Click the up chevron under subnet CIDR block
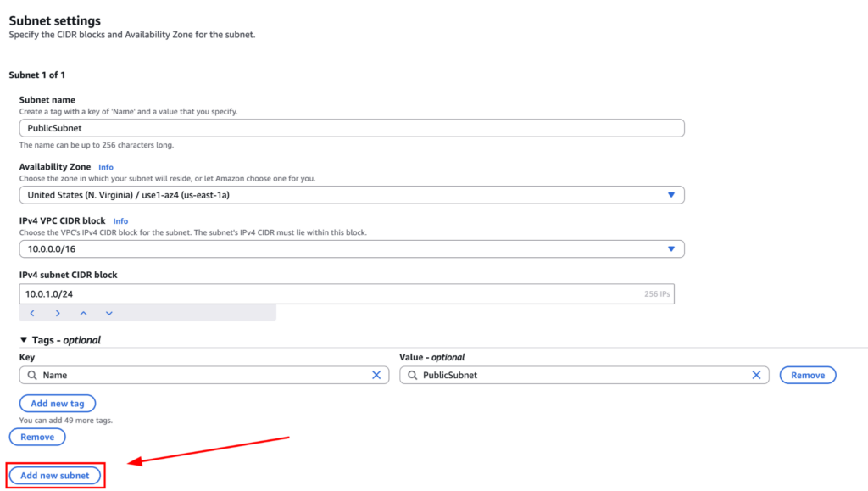The image size is (868, 491). (83, 313)
